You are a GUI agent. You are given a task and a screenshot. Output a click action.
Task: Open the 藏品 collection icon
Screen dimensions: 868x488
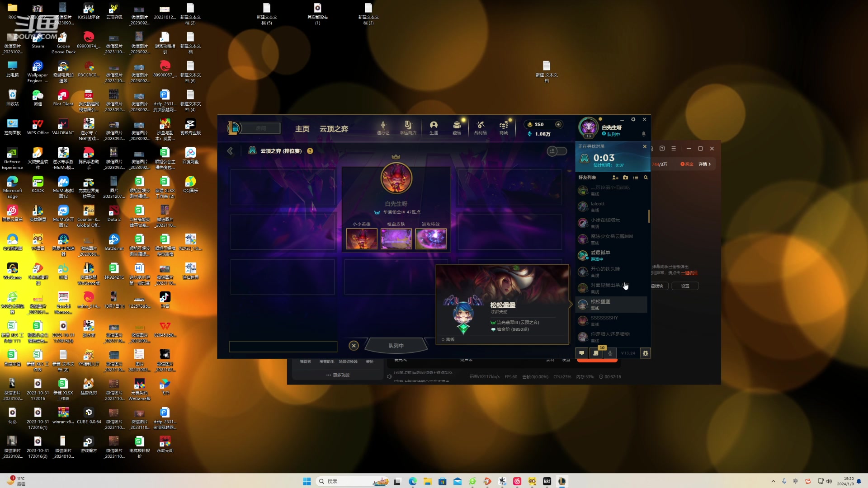click(x=457, y=128)
